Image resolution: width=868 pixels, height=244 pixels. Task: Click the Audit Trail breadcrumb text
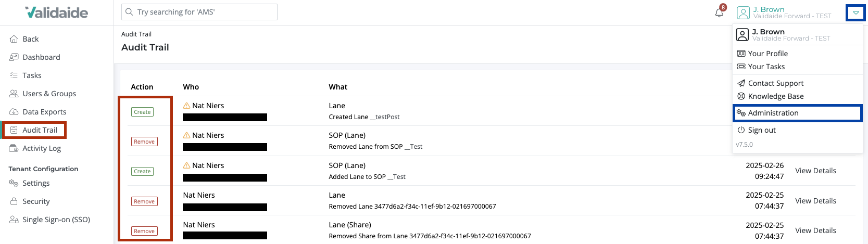coord(136,34)
